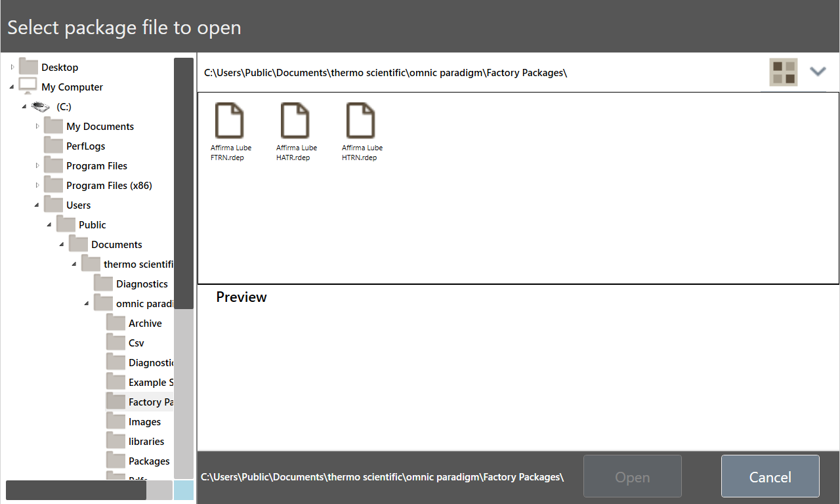The height and width of the screenshot is (504, 840).
Task: Click the folder tree vertical scrollbar
Action: coord(183,184)
